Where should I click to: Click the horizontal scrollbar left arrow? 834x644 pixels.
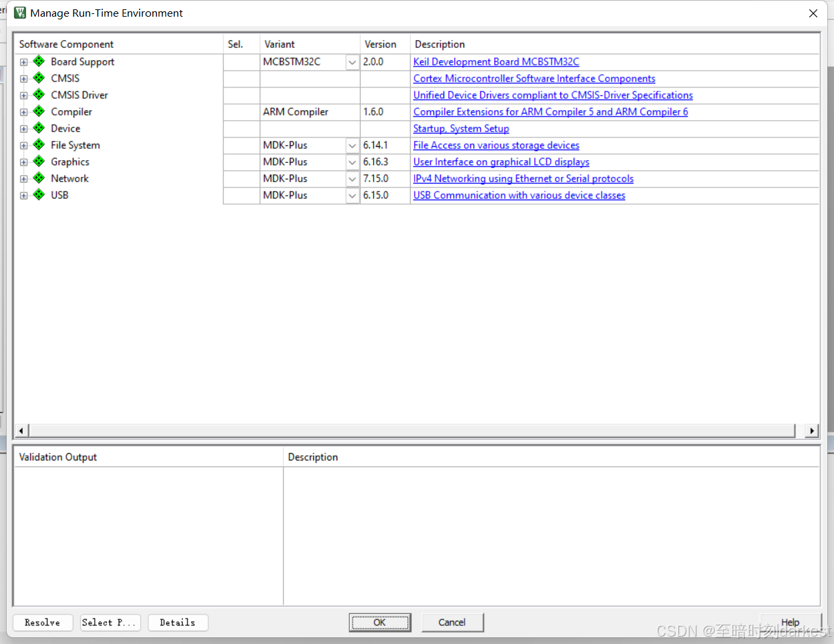tap(21, 431)
